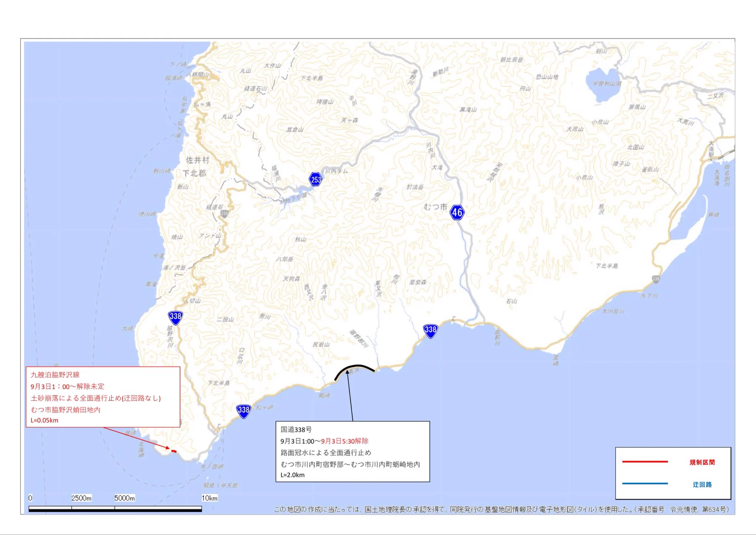Click the 宇曽利山湖 lake label
The height and width of the screenshot is (535, 756).
[x=607, y=84]
